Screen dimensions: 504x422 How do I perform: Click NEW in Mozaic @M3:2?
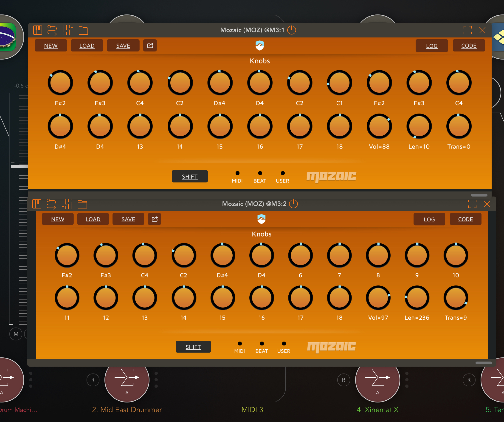58,219
